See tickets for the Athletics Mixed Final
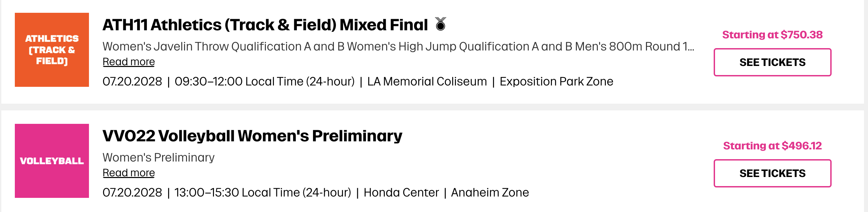Viewport: 868px width, 212px height. click(772, 62)
